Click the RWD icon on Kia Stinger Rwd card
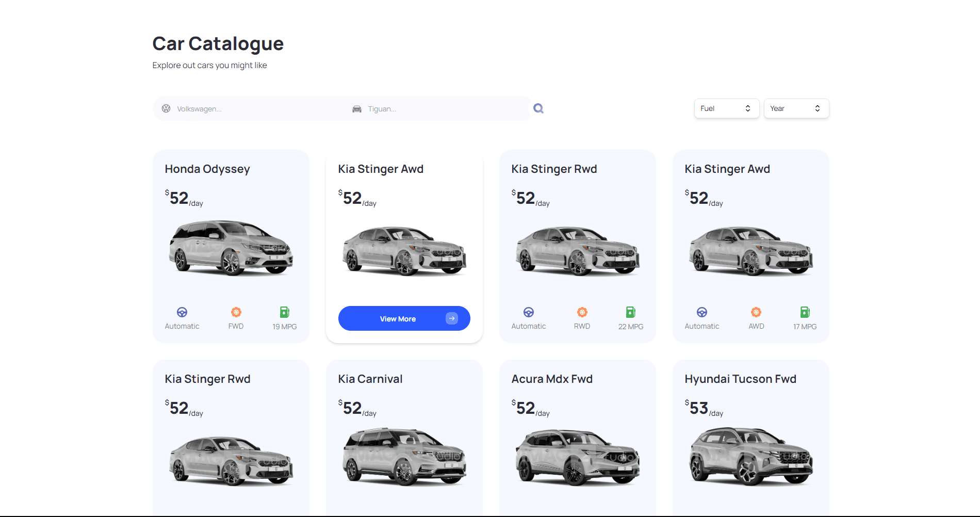Image resolution: width=980 pixels, height=517 pixels. [x=582, y=312]
